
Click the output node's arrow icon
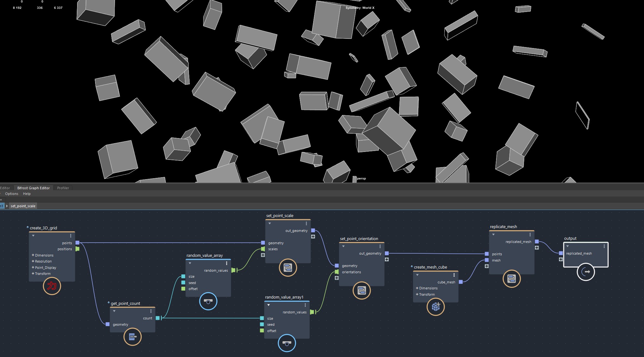click(586, 272)
